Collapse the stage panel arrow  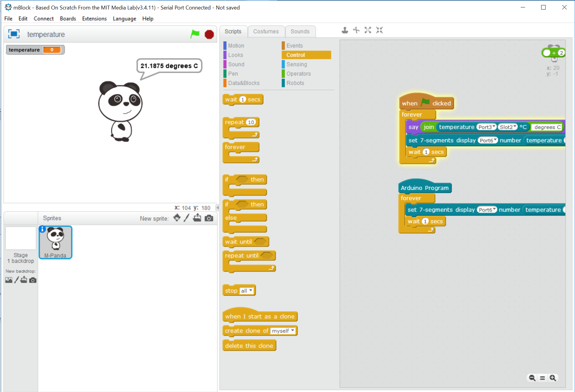218,208
